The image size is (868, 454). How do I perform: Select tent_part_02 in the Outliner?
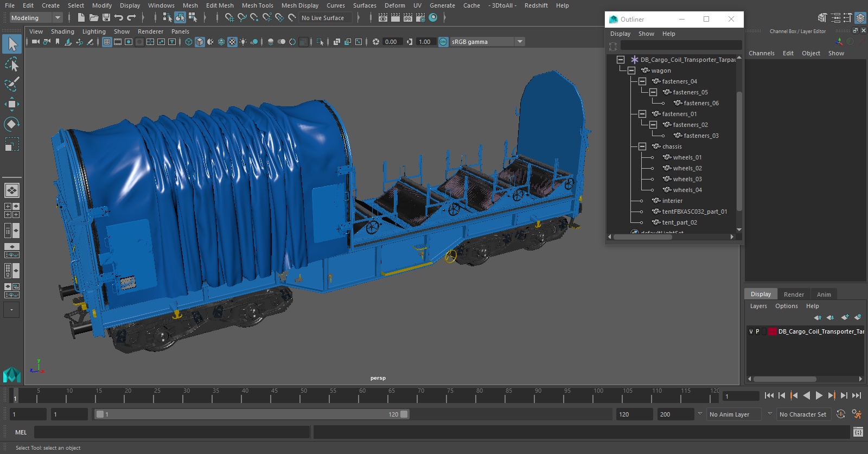point(679,222)
